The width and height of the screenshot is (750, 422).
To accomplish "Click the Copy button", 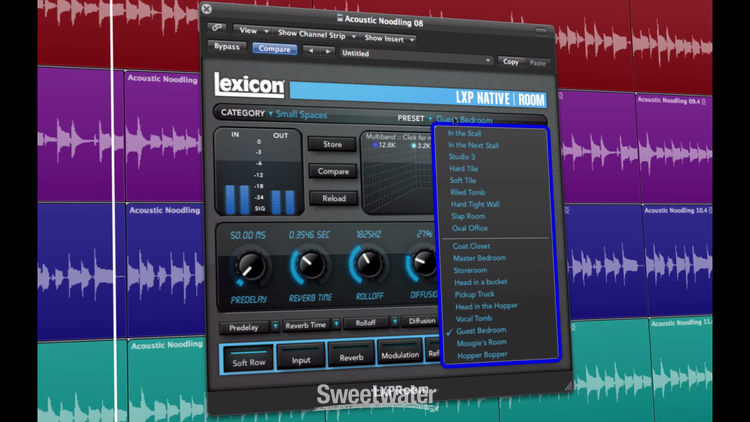I will pyautogui.click(x=510, y=62).
